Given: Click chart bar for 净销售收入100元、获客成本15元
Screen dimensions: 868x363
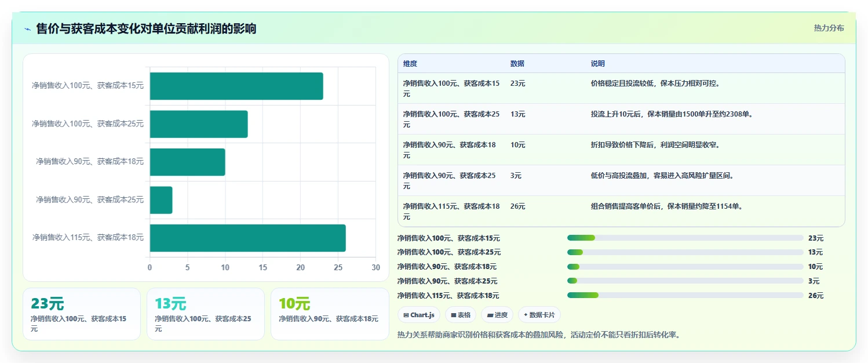Looking at the screenshot, I should 236,86.
